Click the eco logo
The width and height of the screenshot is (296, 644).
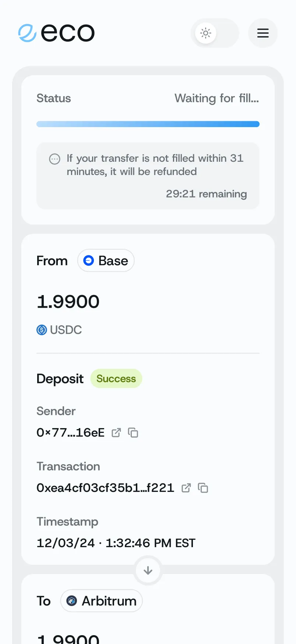(56, 33)
